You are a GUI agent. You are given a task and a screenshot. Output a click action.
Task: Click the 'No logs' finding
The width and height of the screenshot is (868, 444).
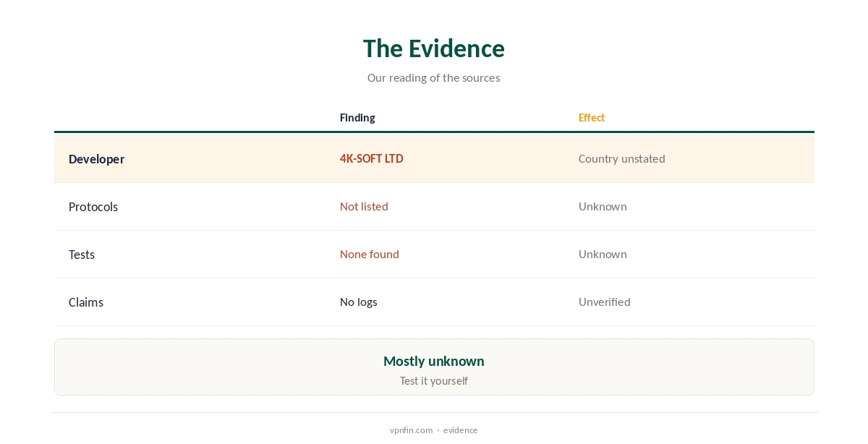[359, 302]
